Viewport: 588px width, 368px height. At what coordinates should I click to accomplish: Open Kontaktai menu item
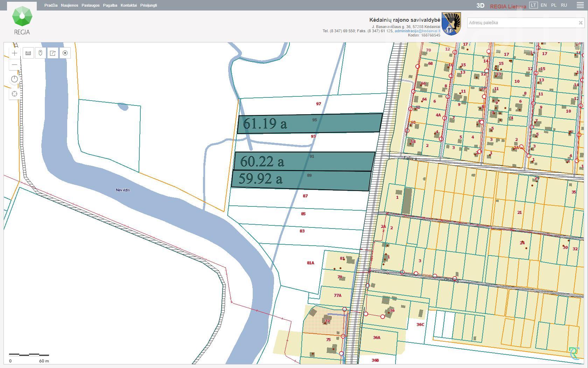(129, 5)
